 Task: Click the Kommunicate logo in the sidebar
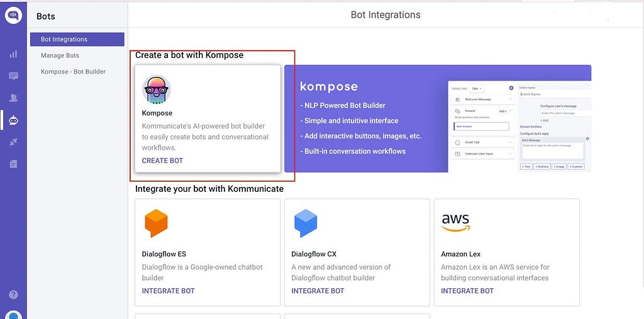(14, 15)
